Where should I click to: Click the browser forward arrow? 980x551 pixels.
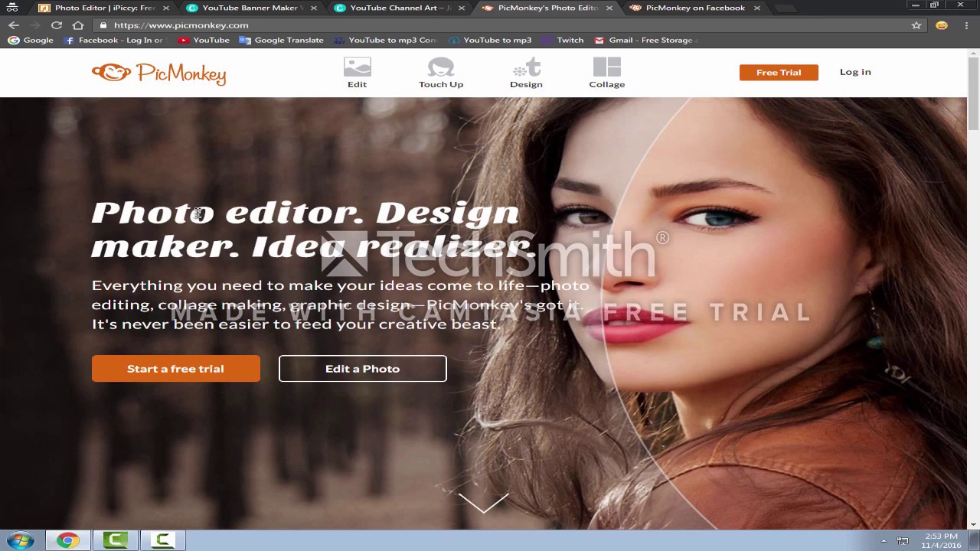click(x=35, y=25)
